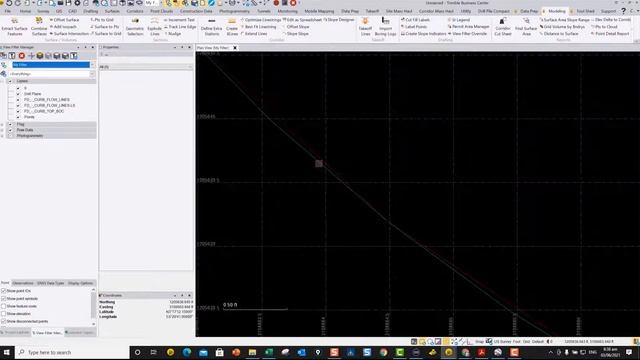The height and width of the screenshot is (360, 640).
Task: Click Extract Surface Features tool
Action: pos(14,27)
